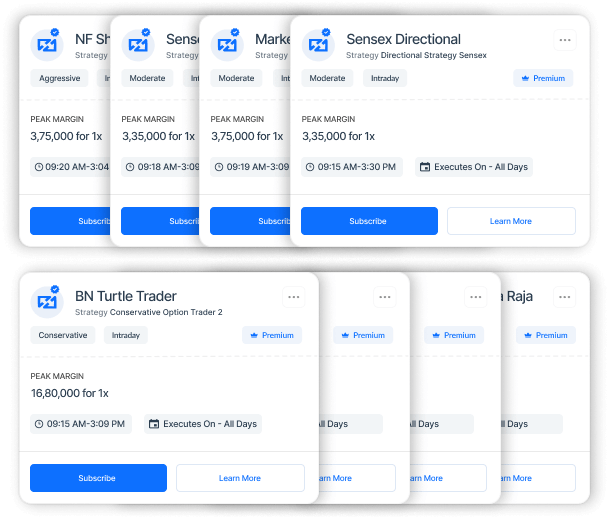Screen dimensions: 609x519
Task: Click the Sensex Directional title
Action: point(404,39)
